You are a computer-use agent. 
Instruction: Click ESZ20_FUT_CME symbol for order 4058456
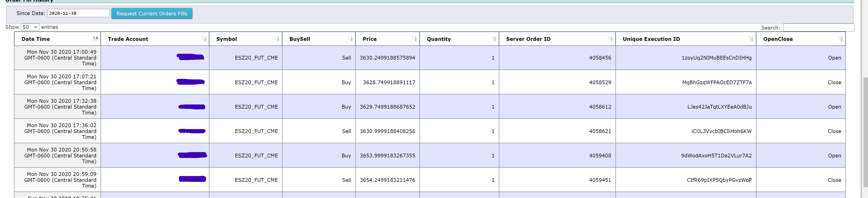(x=256, y=58)
